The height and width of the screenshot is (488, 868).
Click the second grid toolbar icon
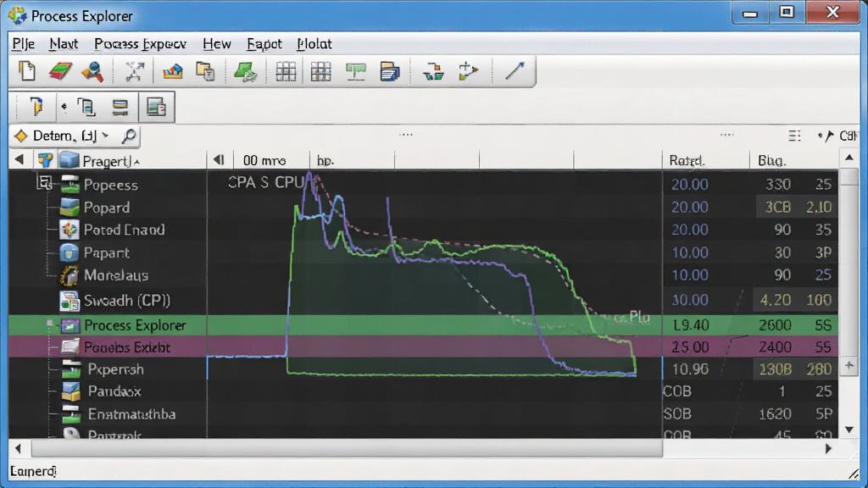click(x=320, y=72)
